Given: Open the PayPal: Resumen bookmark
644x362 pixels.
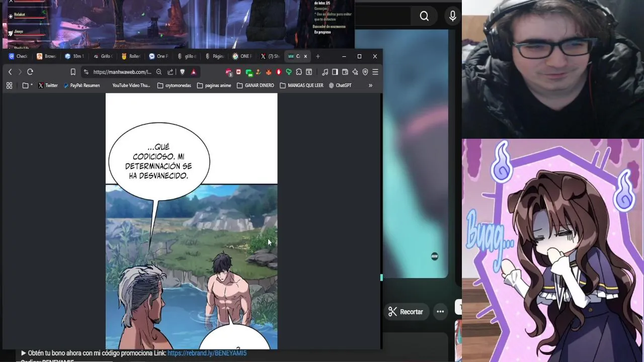Looking at the screenshot, I should [82, 85].
